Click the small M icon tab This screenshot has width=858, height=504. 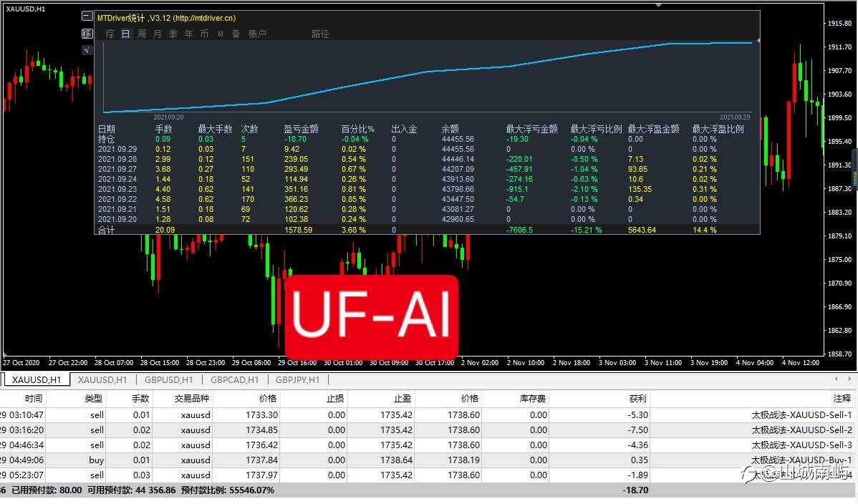tap(221, 34)
